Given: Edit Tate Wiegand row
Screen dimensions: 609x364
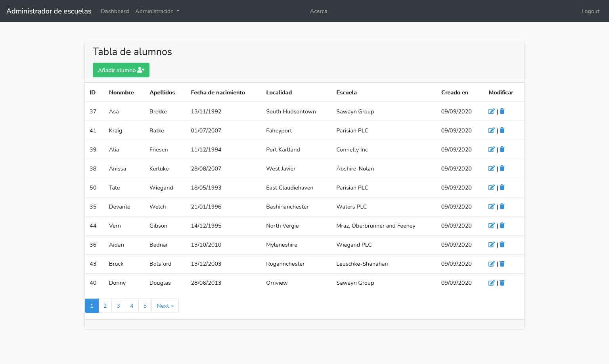Looking at the screenshot, I should coord(492,188).
